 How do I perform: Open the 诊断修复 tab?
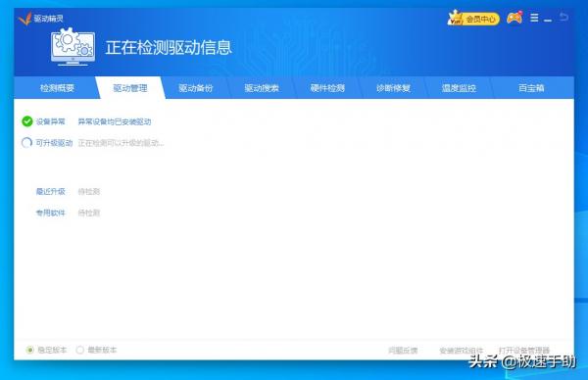click(393, 88)
